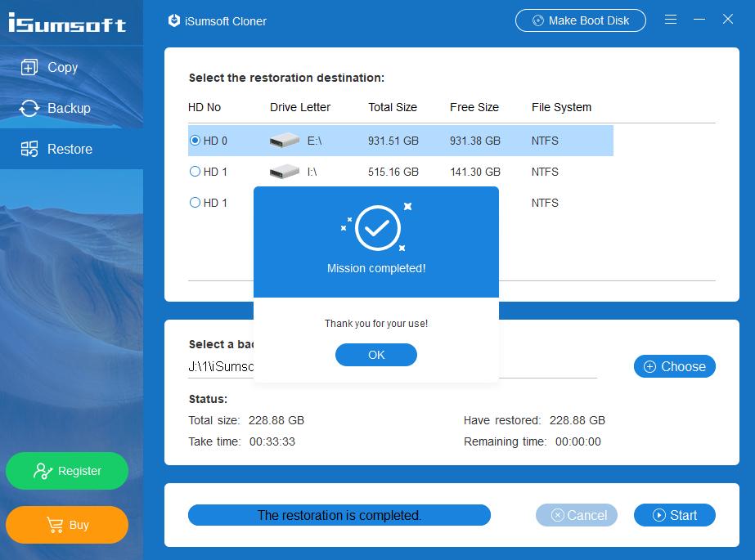Open the Copy section in sidebar
This screenshot has width=755, height=560.
(71, 67)
